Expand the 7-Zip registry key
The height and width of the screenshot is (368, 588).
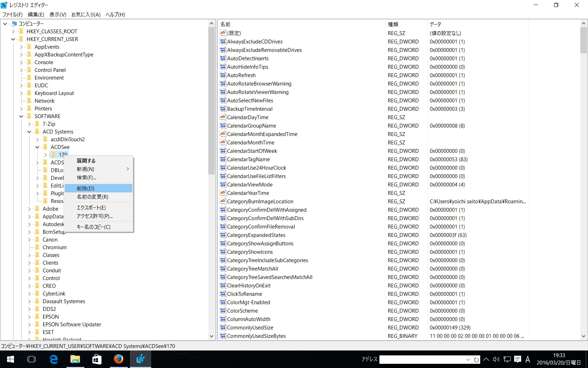(29, 124)
